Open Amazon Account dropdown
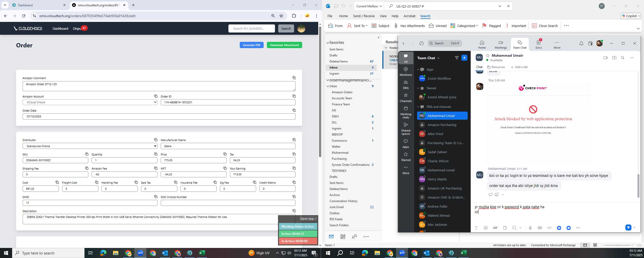The height and width of the screenshot is (258, 644). coord(90,102)
